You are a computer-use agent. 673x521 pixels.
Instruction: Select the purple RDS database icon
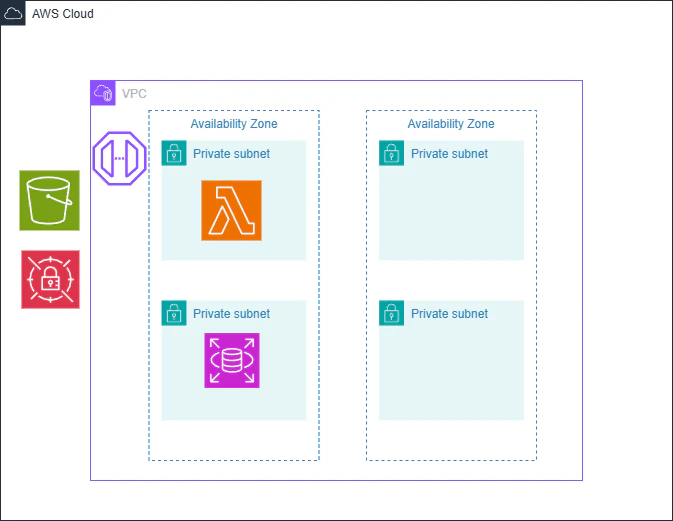(x=232, y=360)
